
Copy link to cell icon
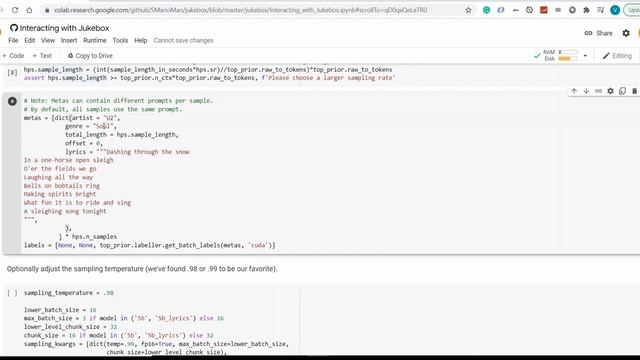coord(598,91)
